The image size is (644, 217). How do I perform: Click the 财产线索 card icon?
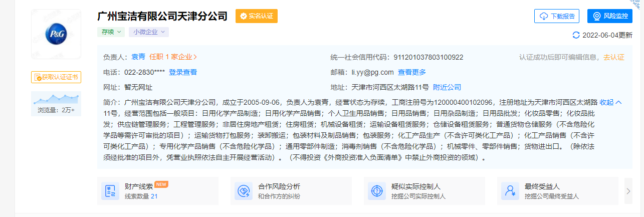click(x=110, y=191)
